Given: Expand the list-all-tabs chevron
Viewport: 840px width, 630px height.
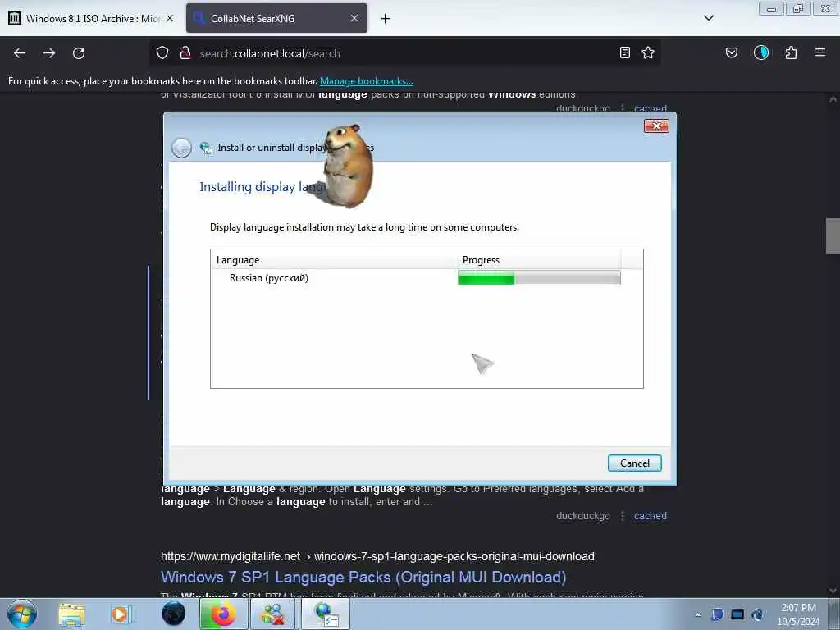Looking at the screenshot, I should 709,18.
